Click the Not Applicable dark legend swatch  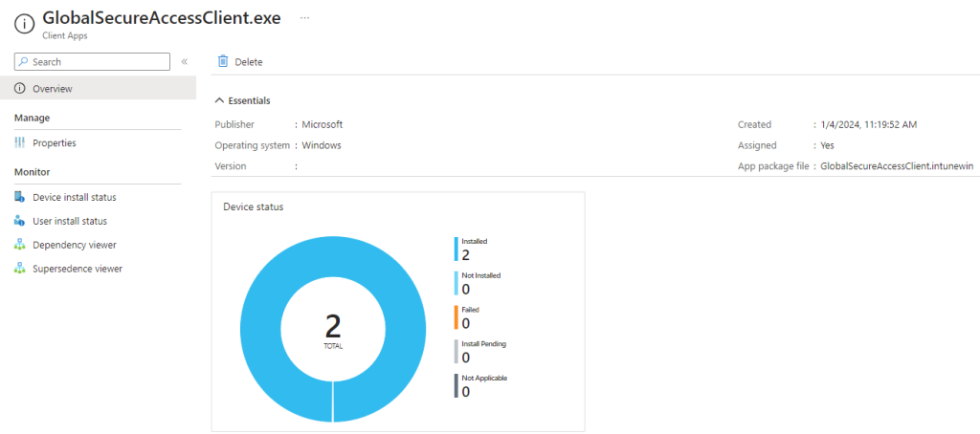[457, 386]
